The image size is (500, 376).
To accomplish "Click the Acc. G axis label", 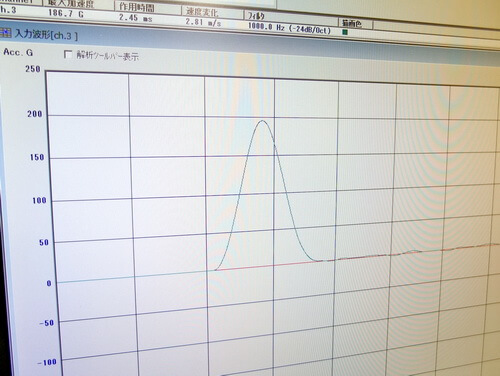I will [18, 52].
